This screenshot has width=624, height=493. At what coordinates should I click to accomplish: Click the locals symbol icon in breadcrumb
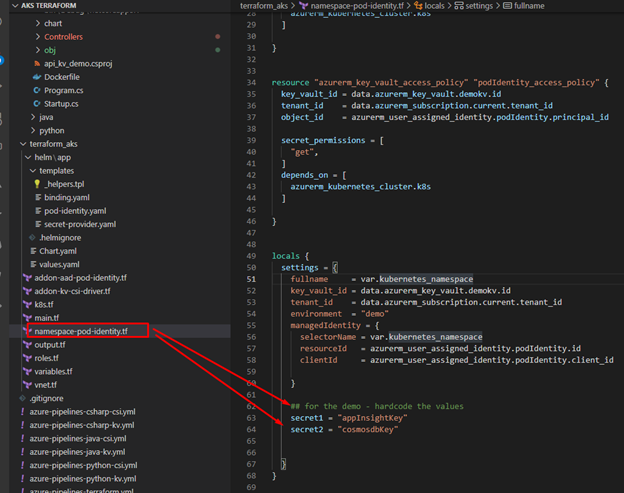(418, 6)
